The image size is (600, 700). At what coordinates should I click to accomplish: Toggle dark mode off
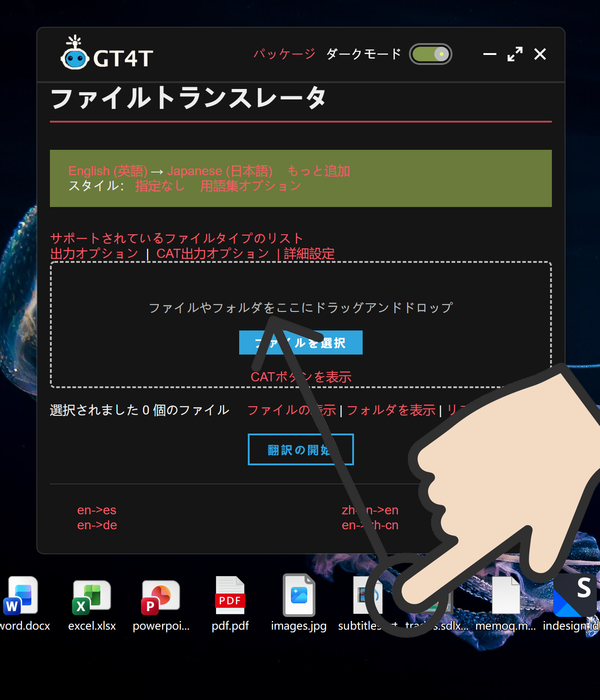coord(430,54)
